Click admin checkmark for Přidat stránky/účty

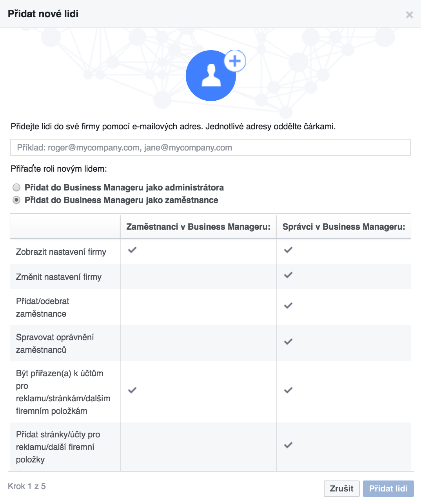pos(289,445)
